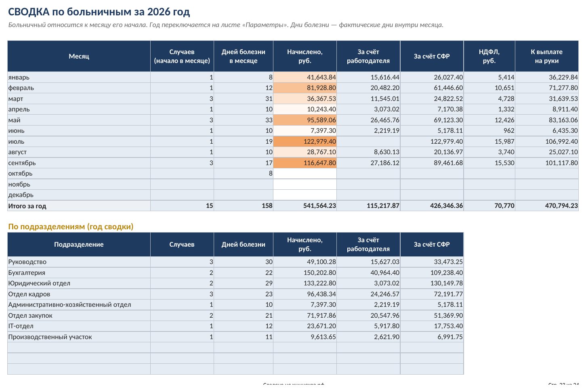Click the heading "По подразделениям (год сводки)"
Image resolution: width=586 pixels, height=392 pixels.
(x=71, y=226)
